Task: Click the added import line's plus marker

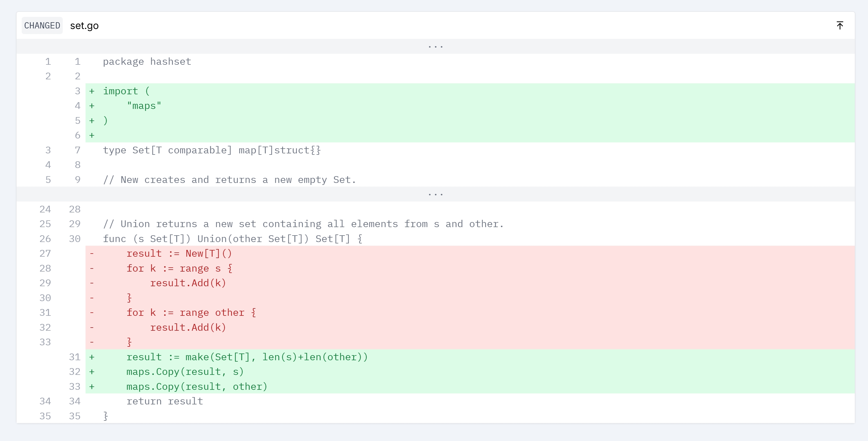Action: (x=92, y=91)
